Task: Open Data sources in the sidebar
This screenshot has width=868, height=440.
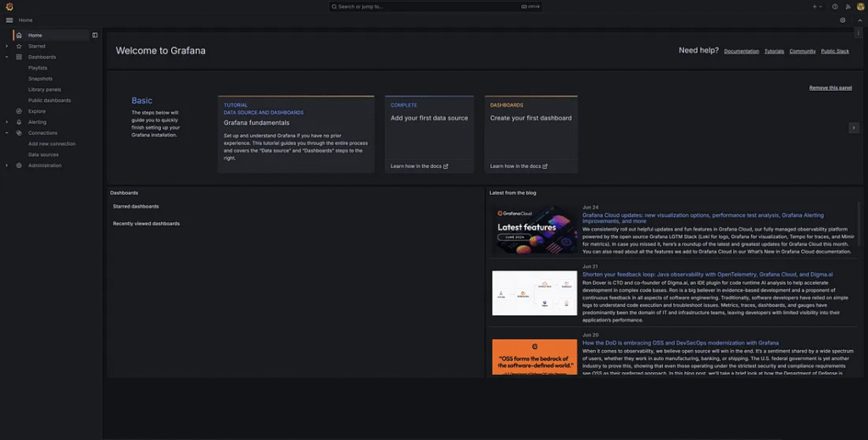Action: tap(43, 154)
